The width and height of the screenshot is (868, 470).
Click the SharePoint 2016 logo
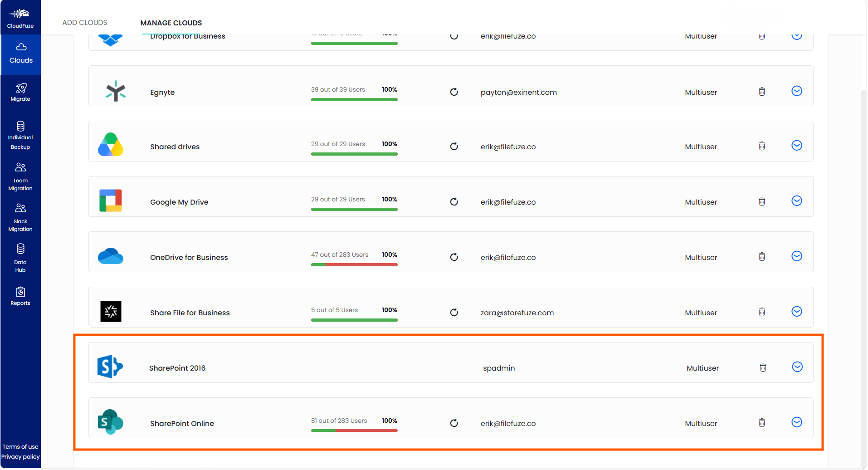(x=110, y=367)
